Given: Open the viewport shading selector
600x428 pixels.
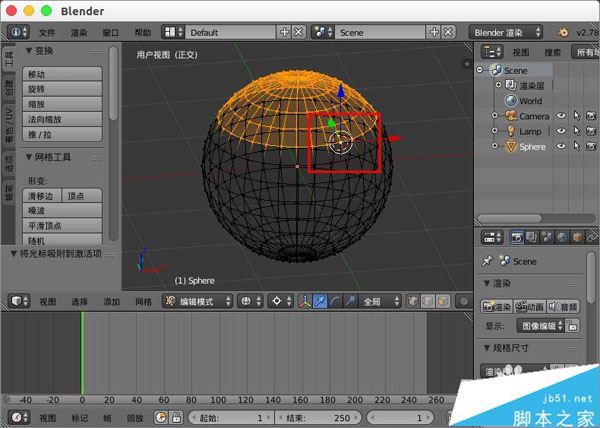Looking at the screenshot, I should click(250, 301).
